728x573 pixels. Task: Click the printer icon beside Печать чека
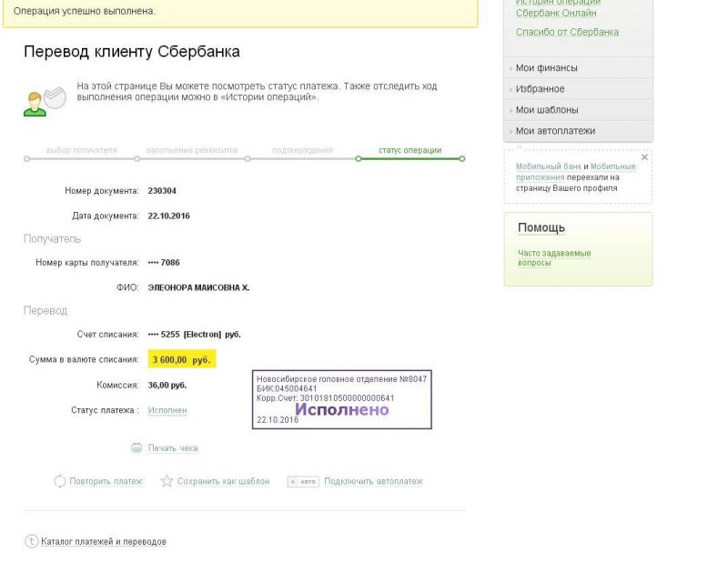pyautogui.click(x=136, y=447)
